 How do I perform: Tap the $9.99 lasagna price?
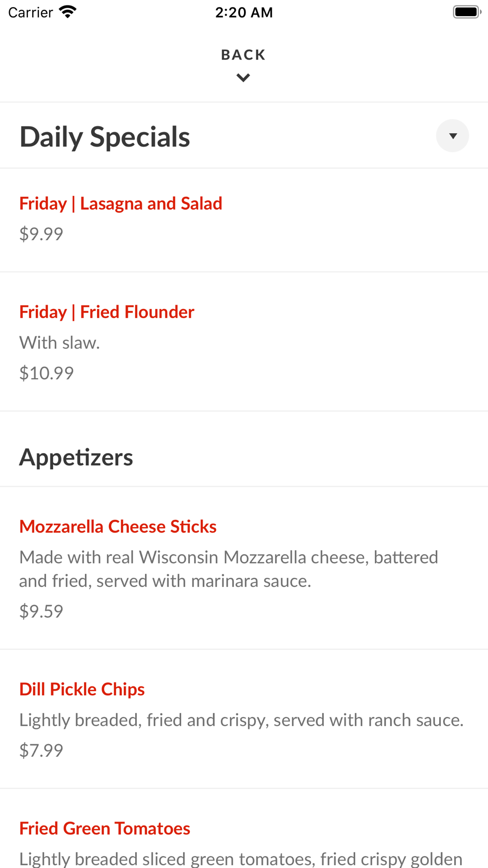(41, 234)
